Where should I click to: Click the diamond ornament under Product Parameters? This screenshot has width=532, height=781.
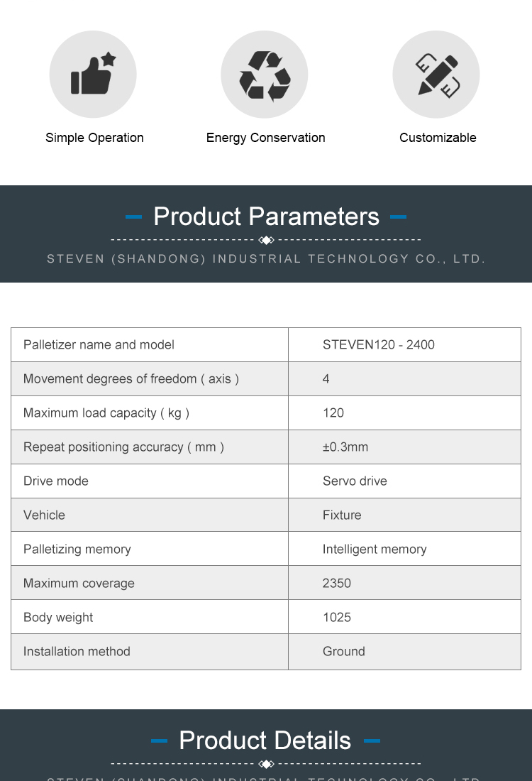266,240
